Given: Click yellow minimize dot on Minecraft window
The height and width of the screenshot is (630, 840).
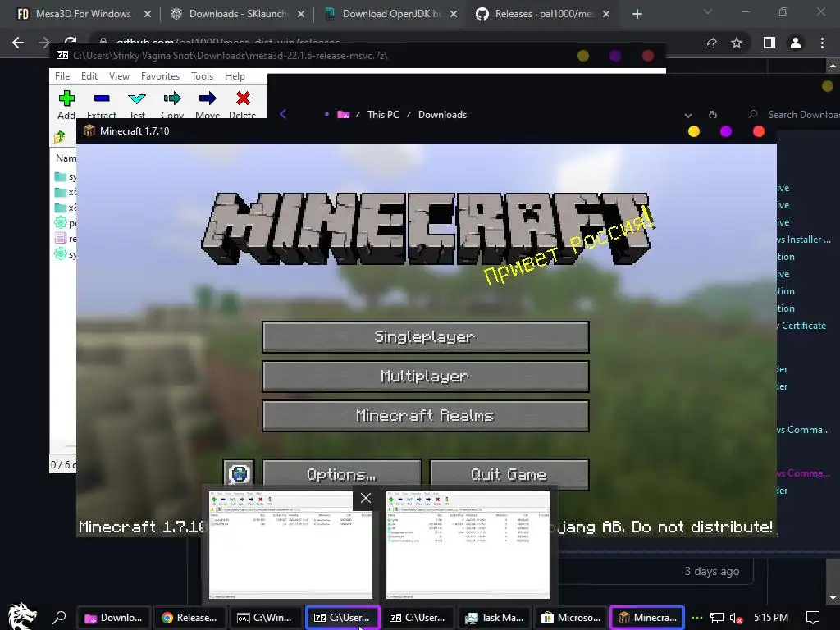Looking at the screenshot, I should (694, 131).
